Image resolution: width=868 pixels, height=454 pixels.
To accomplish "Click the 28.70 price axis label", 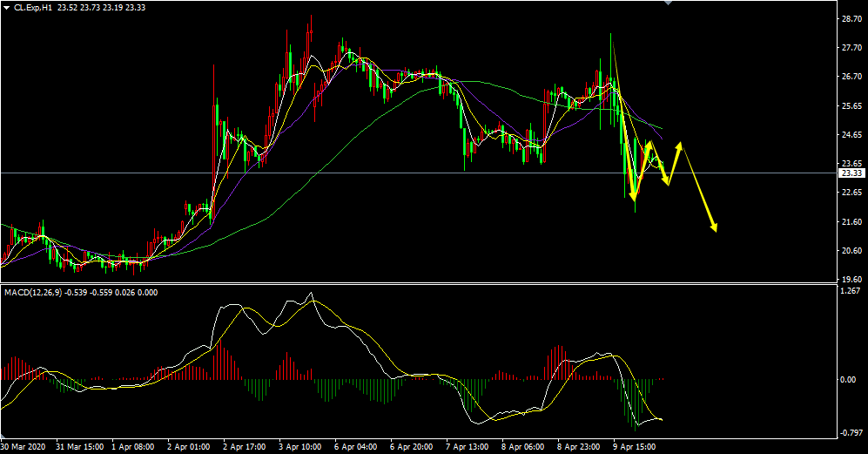I will pyautogui.click(x=851, y=18).
